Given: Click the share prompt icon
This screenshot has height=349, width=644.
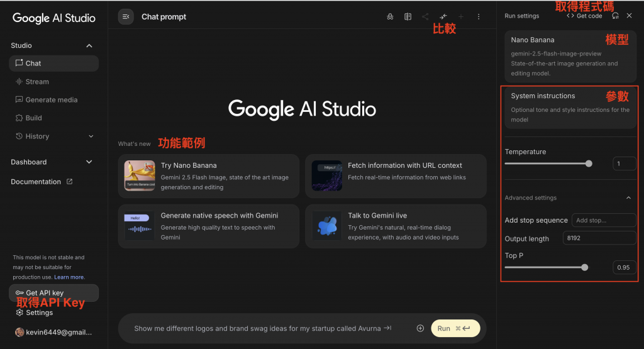Looking at the screenshot, I should point(425,17).
